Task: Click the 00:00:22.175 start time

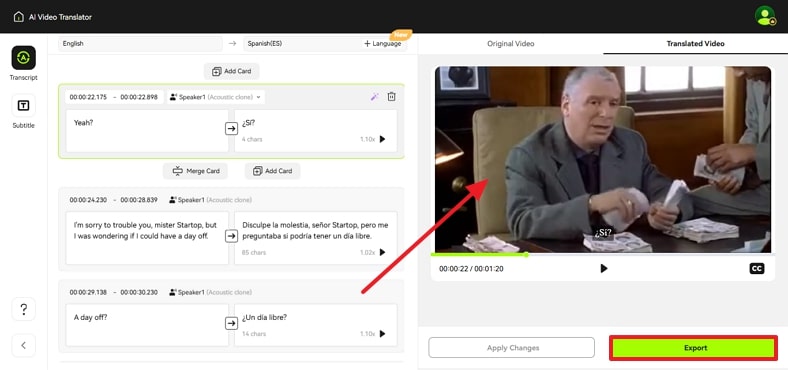Action: tap(88, 97)
